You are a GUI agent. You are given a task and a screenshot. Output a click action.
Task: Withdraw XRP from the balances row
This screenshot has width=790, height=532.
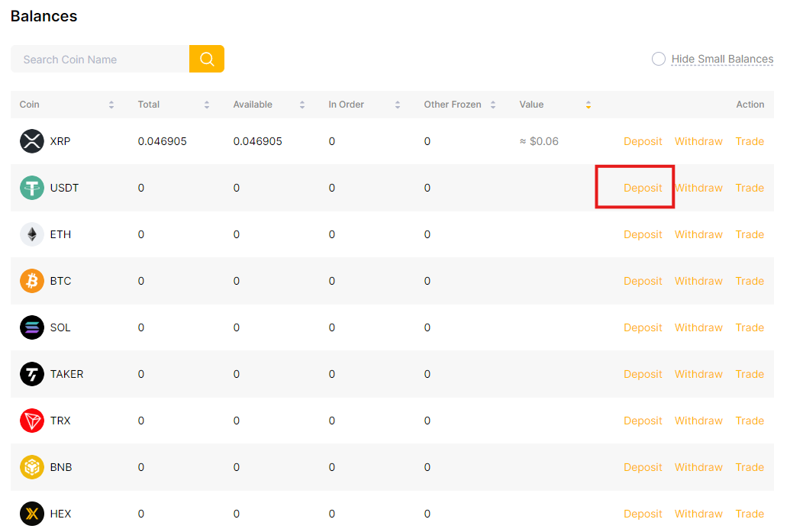[699, 141]
